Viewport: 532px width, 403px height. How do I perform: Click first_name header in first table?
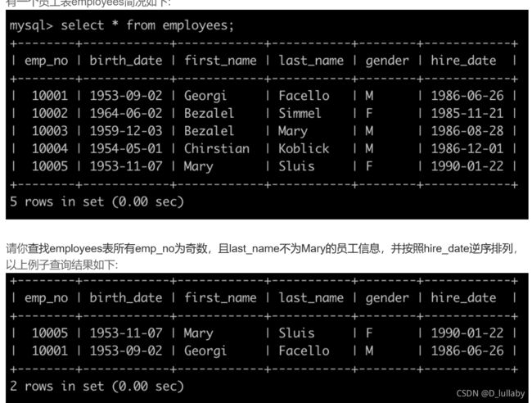[x=220, y=61]
